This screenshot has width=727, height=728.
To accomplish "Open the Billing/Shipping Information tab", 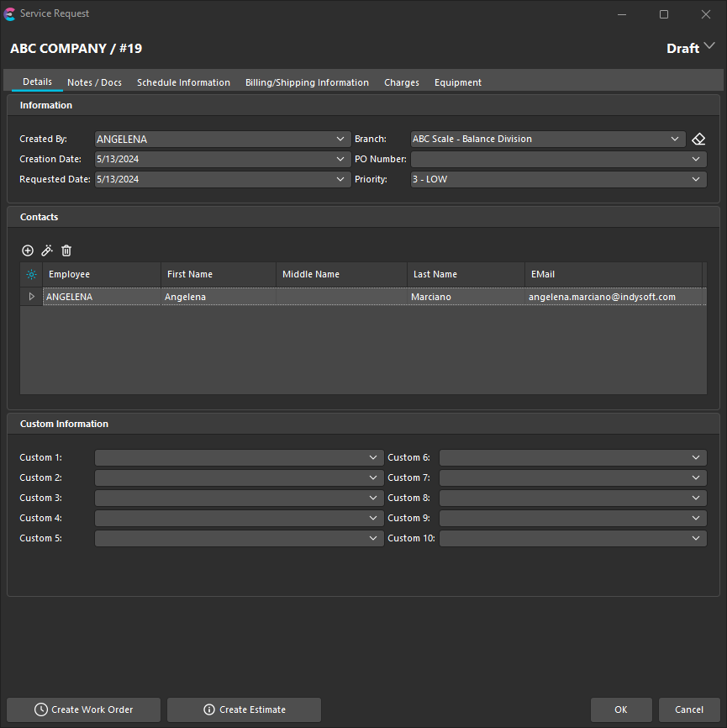I will [x=307, y=82].
